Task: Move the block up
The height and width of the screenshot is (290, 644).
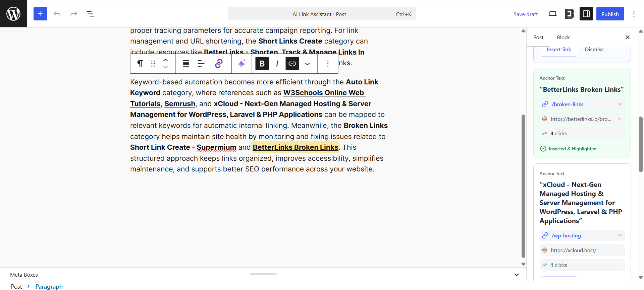Action: pyautogui.click(x=166, y=60)
